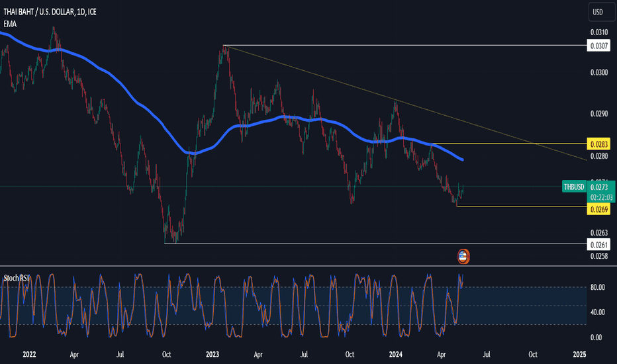Screen dimensions: 617x364
Task: Select the yellow horizontal line at 0.0269
Action: 522,206
